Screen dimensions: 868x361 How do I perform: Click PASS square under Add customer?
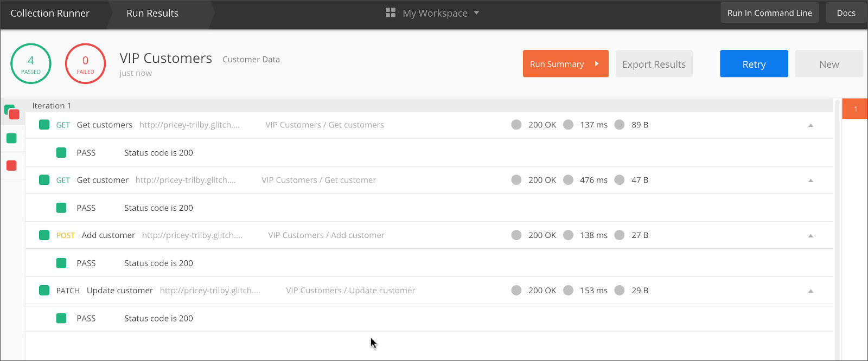coord(61,263)
